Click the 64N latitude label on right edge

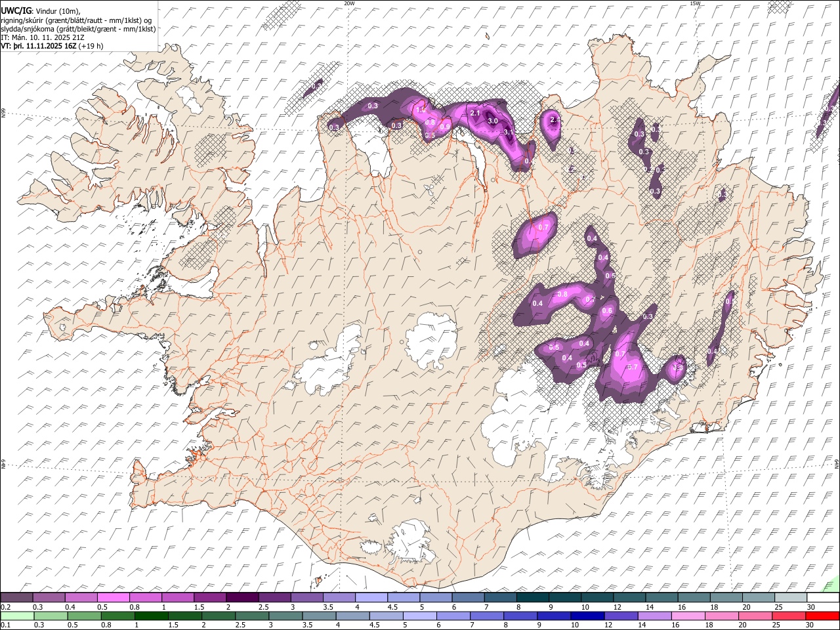pyautogui.click(x=837, y=463)
